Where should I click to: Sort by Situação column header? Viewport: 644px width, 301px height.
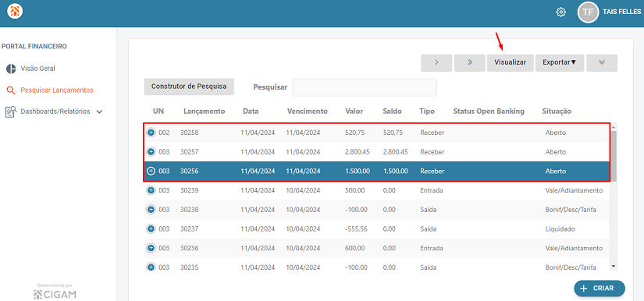click(557, 112)
